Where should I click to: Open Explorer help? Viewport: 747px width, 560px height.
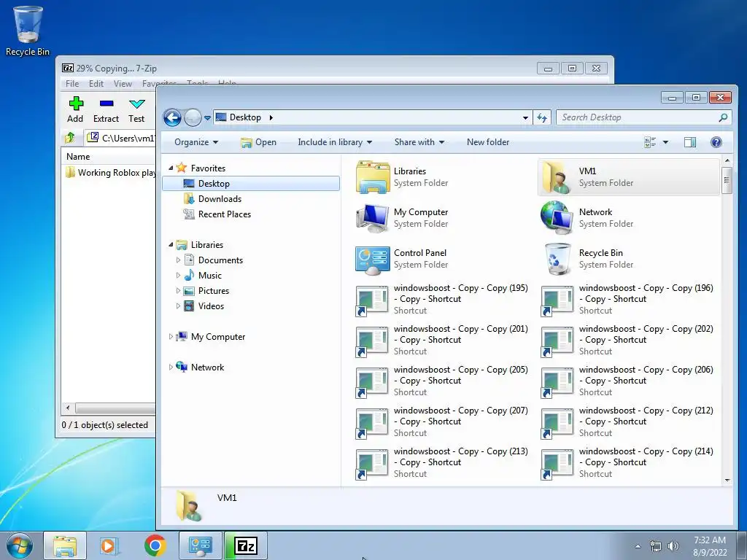coord(716,142)
